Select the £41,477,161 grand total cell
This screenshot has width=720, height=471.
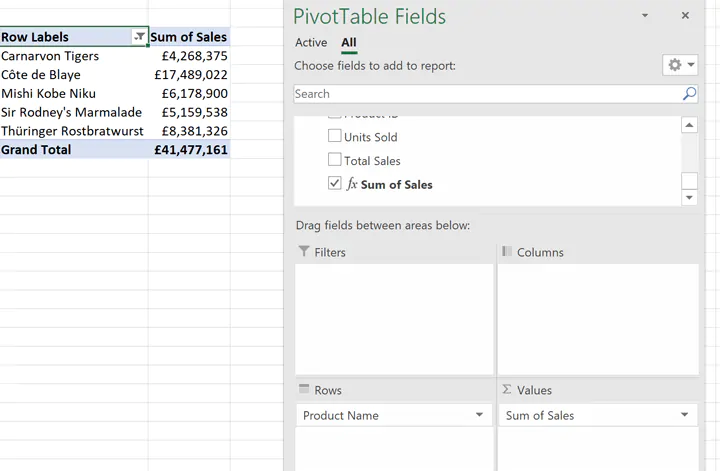pyautogui.click(x=189, y=150)
